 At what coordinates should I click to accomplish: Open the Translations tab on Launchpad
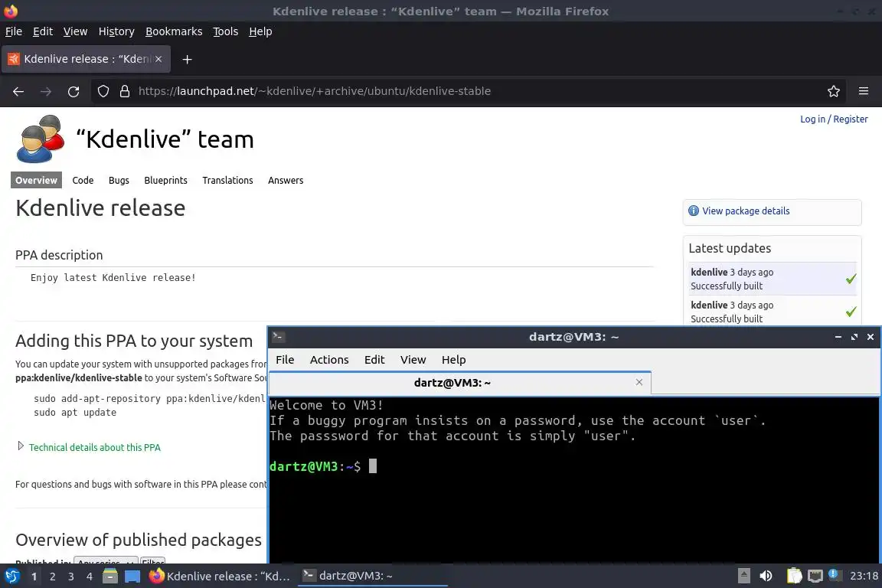pyautogui.click(x=227, y=180)
